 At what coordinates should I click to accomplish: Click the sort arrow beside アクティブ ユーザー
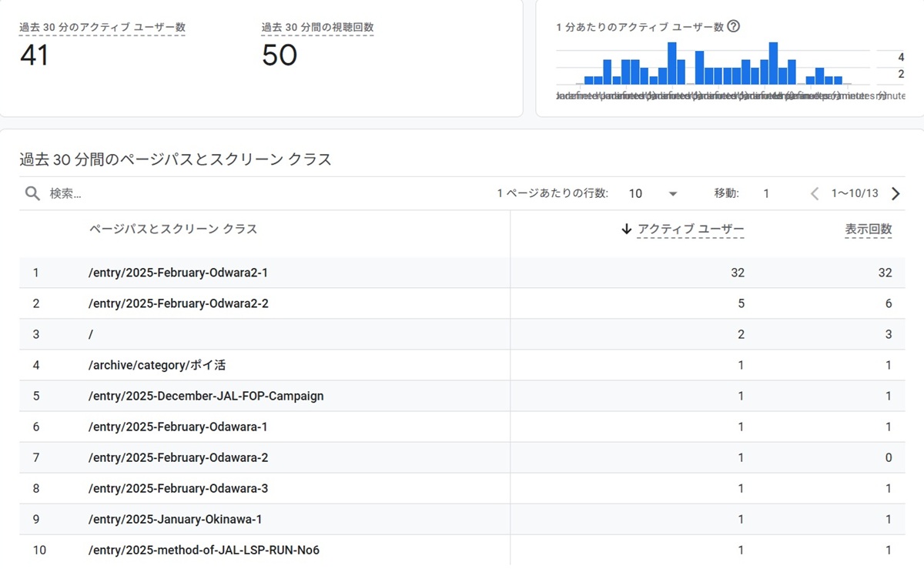pos(627,229)
